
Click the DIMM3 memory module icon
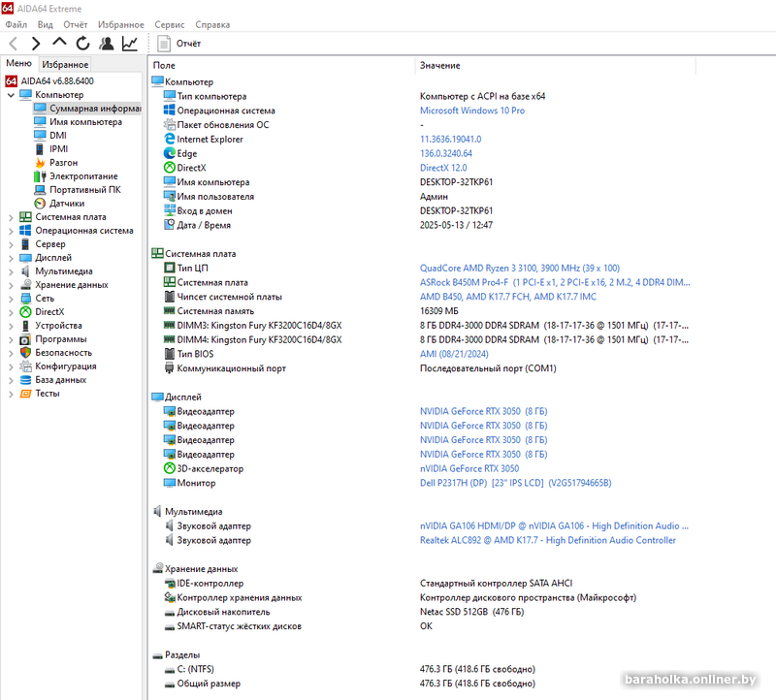pos(169,325)
